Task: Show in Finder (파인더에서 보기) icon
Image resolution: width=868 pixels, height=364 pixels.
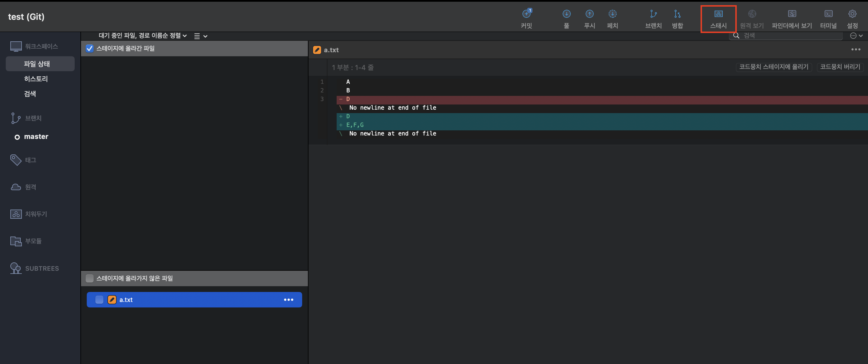Action: click(x=792, y=14)
